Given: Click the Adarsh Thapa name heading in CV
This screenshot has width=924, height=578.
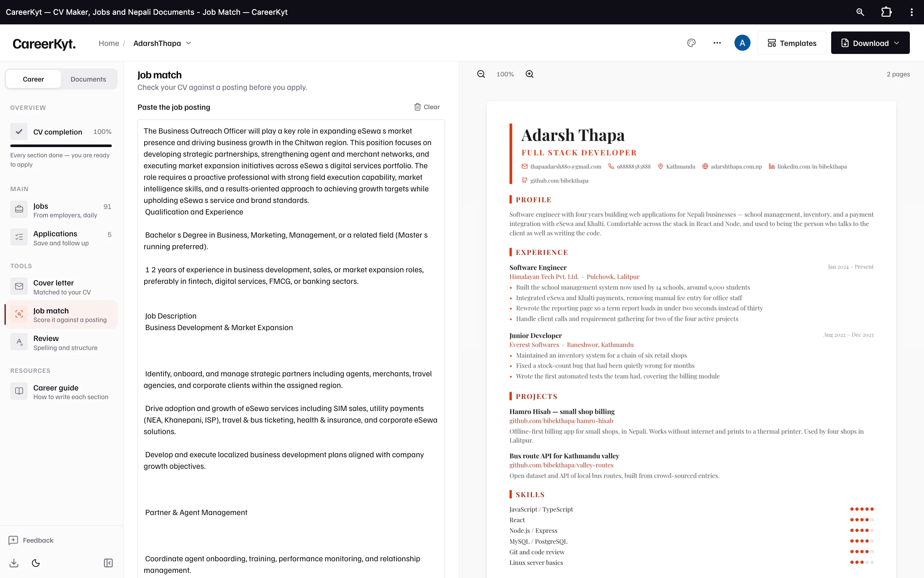Looking at the screenshot, I should pyautogui.click(x=573, y=135).
